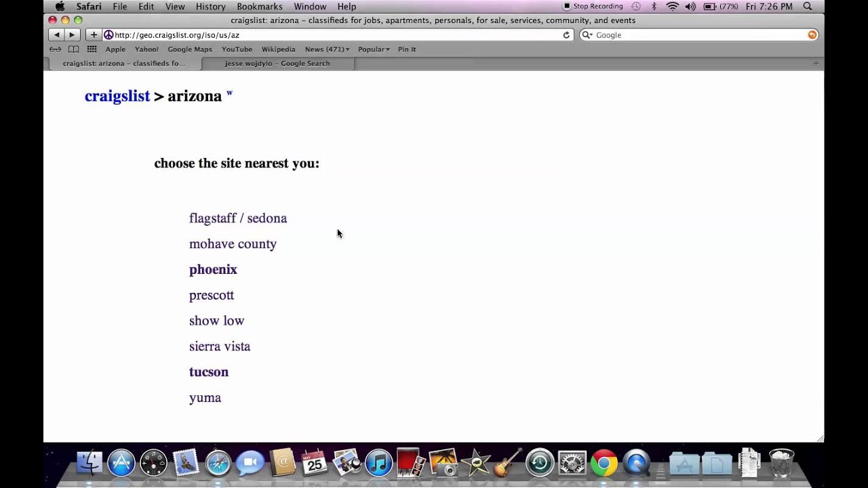Open Image Capture camera icon in dock
Viewport: 868px width, 488px height.
pos(443,463)
